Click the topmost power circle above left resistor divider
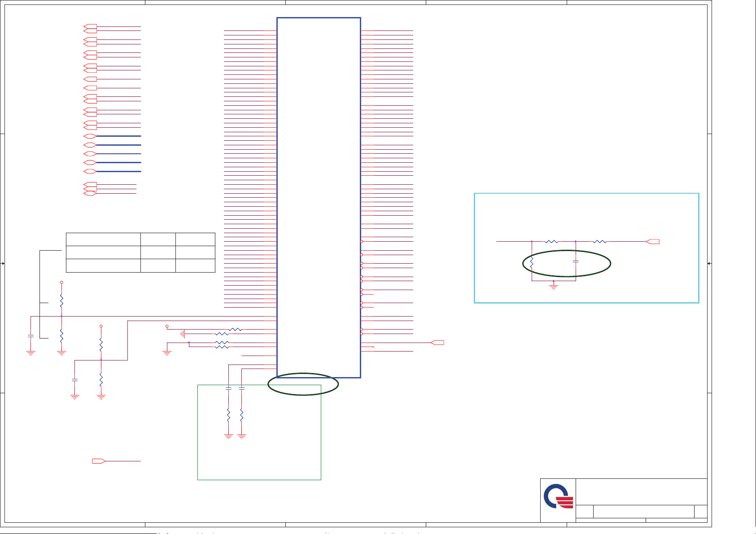756x534 pixels. tap(61, 282)
